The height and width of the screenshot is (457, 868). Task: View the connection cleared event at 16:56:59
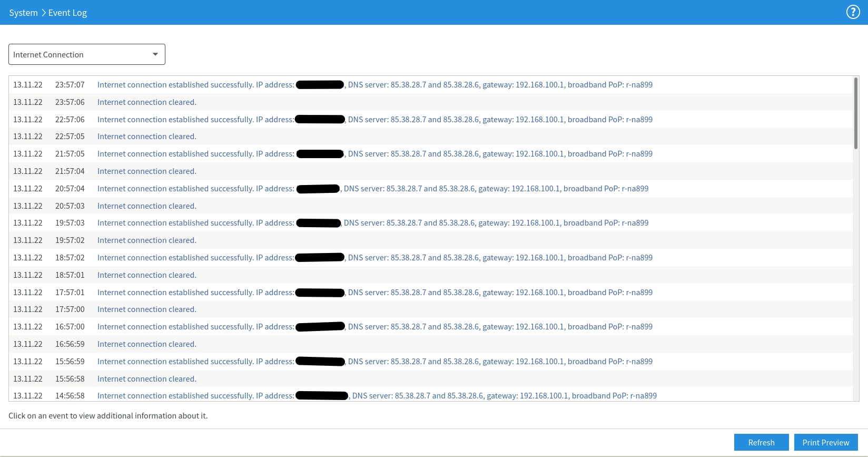431,344
